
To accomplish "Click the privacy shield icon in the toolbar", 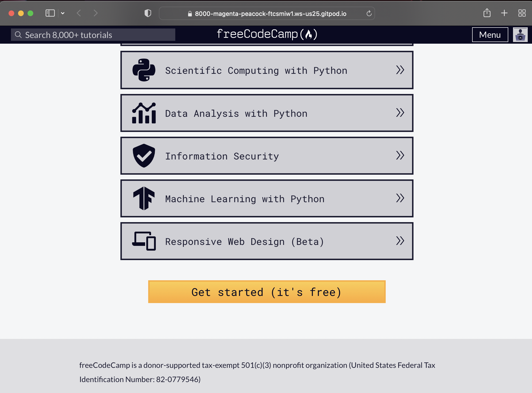I will point(147,13).
